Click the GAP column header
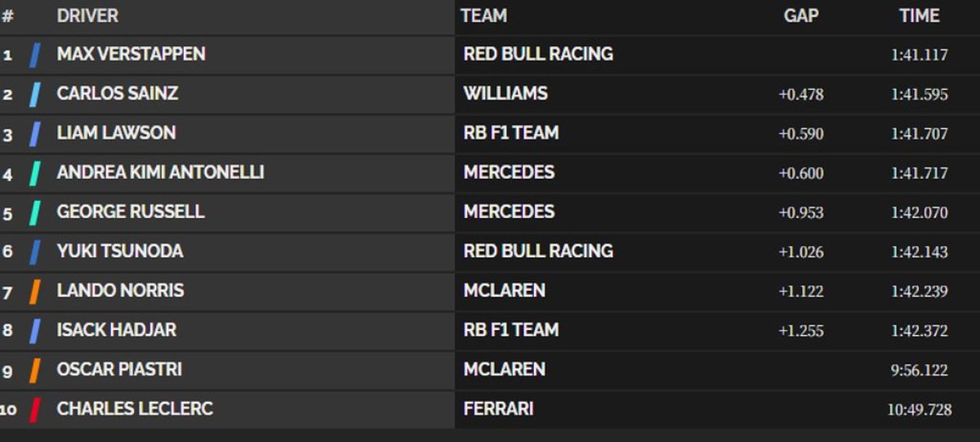The height and width of the screenshot is (442, 980). pyautogui.click(x=801, y=16)
